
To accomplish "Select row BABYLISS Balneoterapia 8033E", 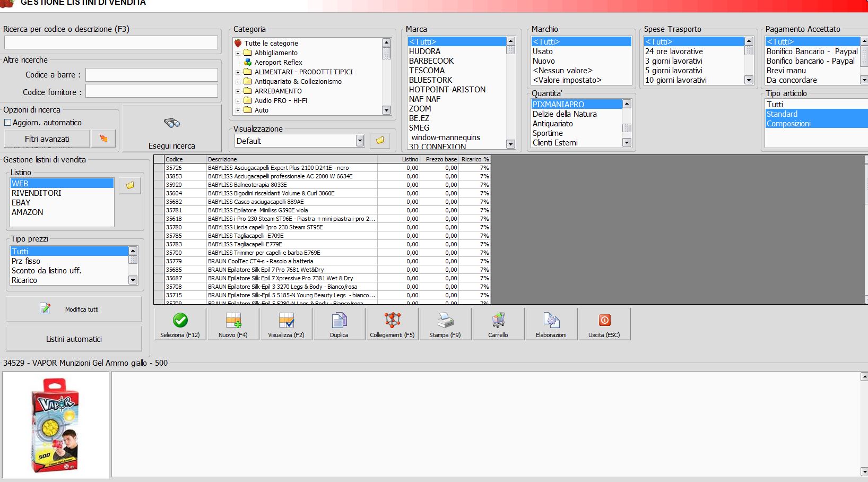I will click(x=322, y=185).
